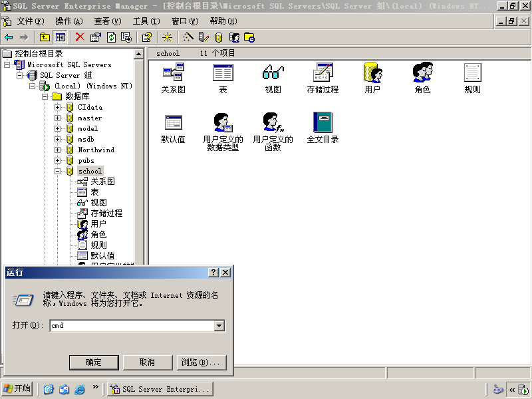Open the 用户 icon in right pane
This screenshot has width=532, height=399.
pyautogui.click(x=372, y=78)
